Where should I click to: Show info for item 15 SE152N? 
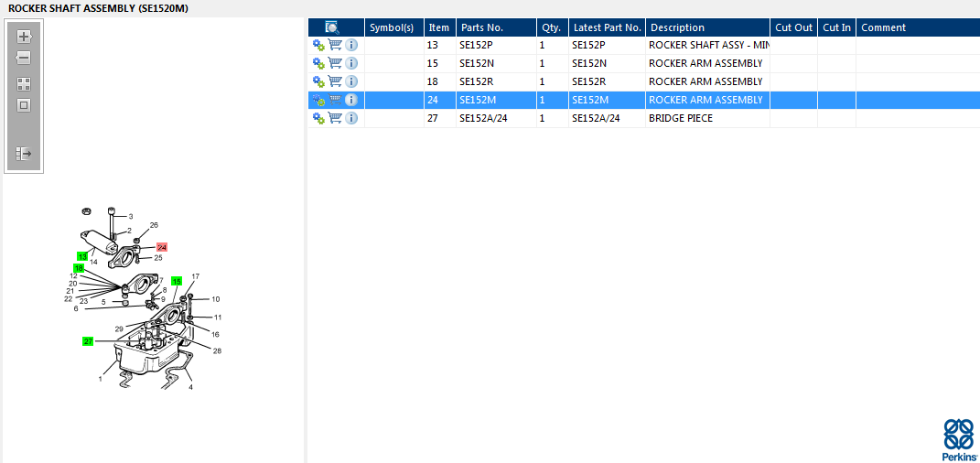[x=351, y=63]
